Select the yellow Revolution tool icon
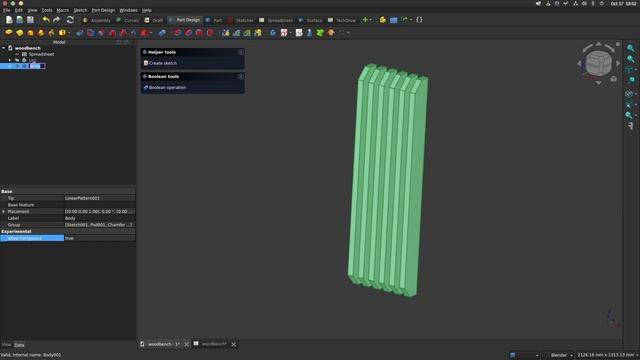This screenshot has height=360, width=640. [20, 33]
